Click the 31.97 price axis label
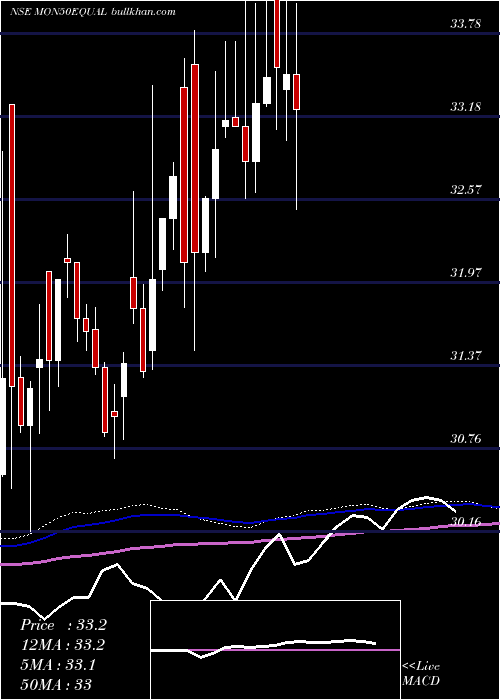 pyautogui.click(x=465, y=273)
